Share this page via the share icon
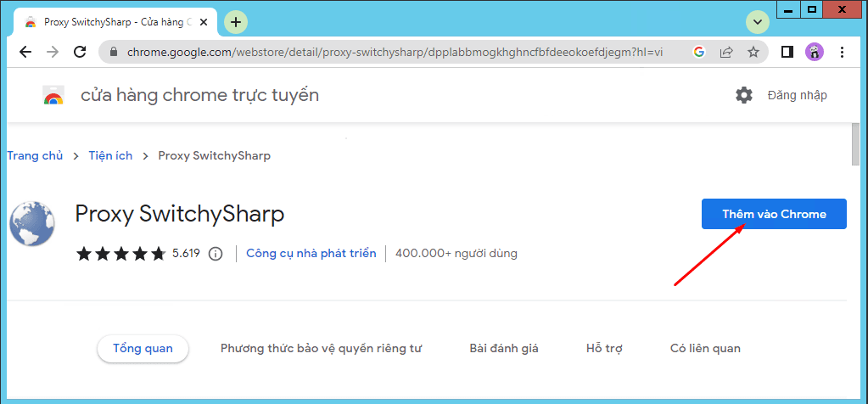Screen dimensions: 868x404 (725, 52)
